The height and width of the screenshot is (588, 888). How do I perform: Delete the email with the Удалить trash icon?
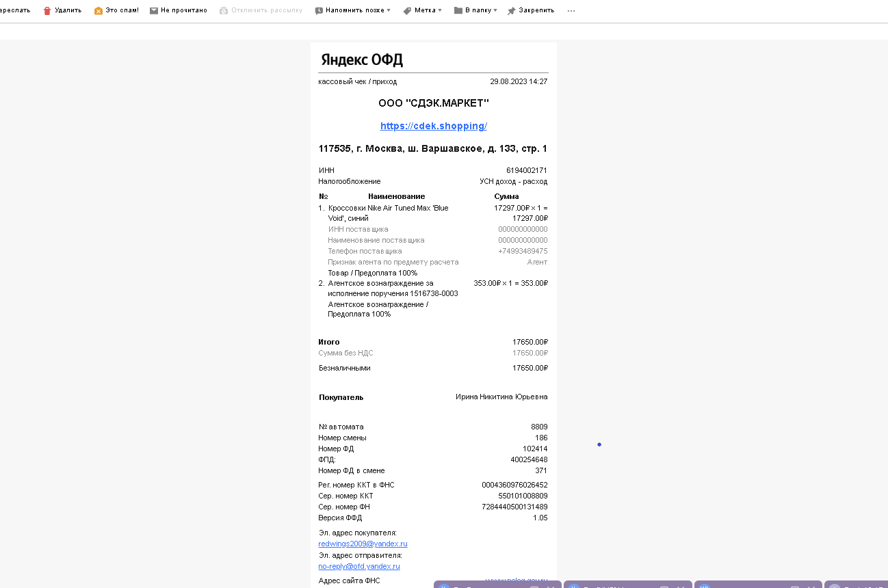[x=62, y=10]
